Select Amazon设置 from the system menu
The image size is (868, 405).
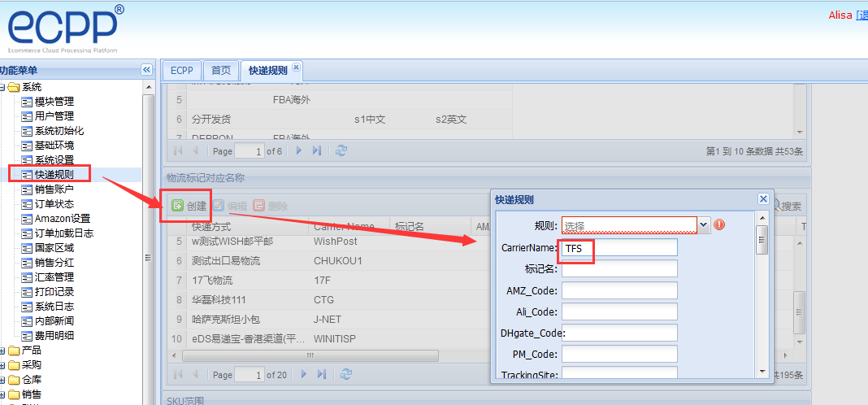click(x=62, y=219)
